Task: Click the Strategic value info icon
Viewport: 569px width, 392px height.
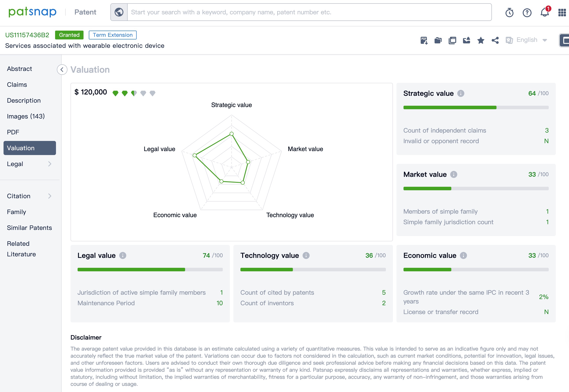Action: pyautogui.click(x=461, y=93)
